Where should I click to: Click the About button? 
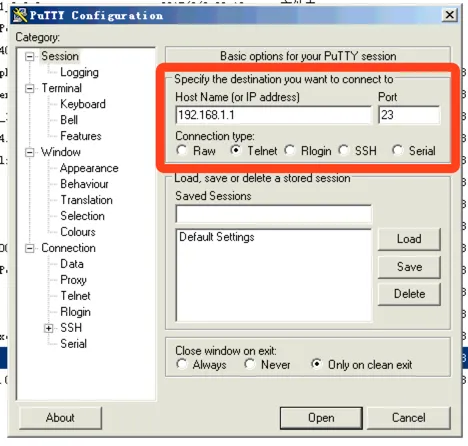coord(60,418)
